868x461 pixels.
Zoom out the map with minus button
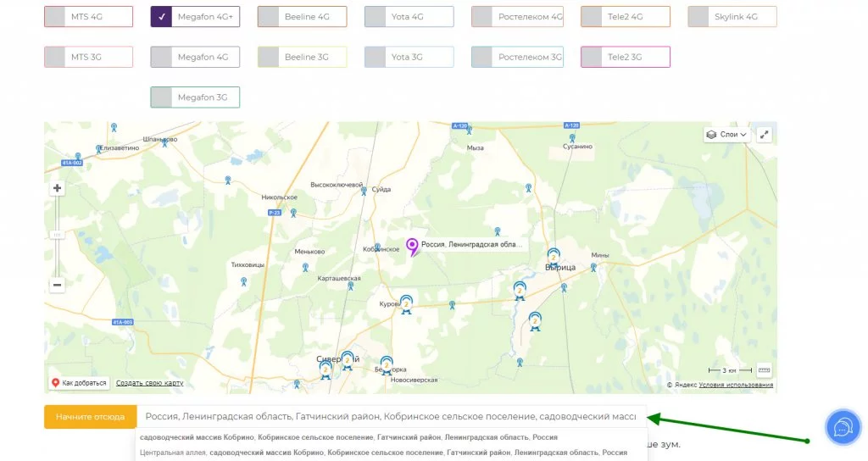click(57, 285)
